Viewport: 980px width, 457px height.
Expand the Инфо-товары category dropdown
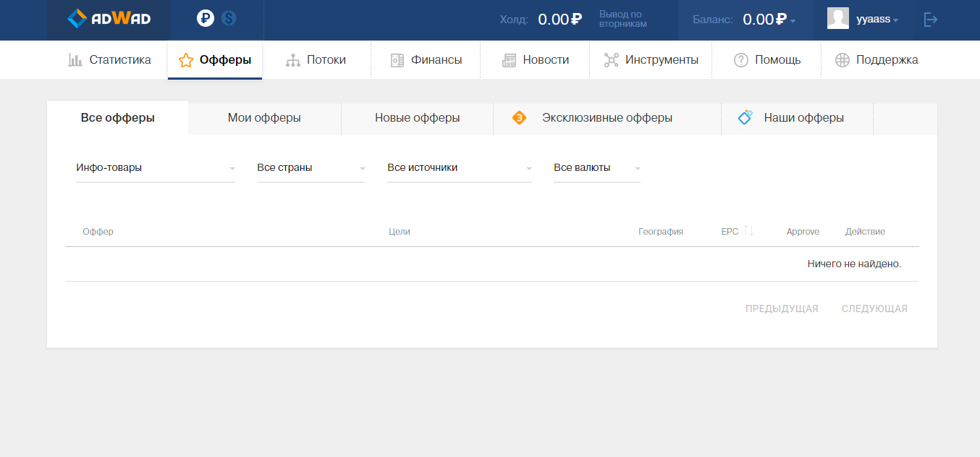pyautogui.click(x=156, y=168)
